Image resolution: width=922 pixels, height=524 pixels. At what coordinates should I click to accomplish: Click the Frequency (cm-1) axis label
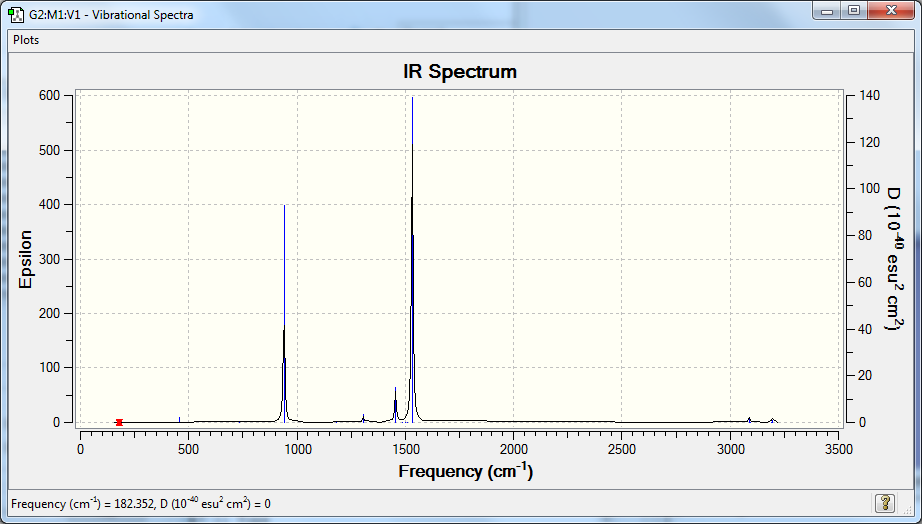coord(466,471)
